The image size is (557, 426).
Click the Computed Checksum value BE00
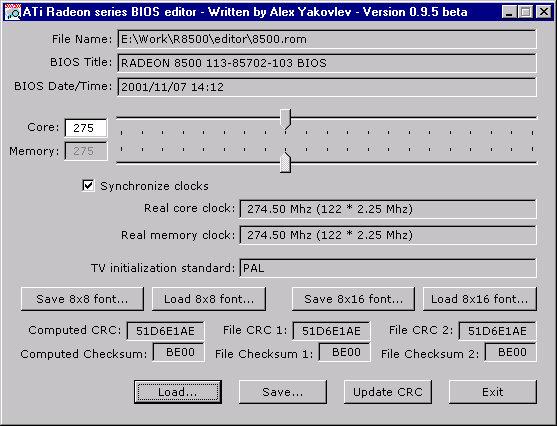tap(179, 352)
